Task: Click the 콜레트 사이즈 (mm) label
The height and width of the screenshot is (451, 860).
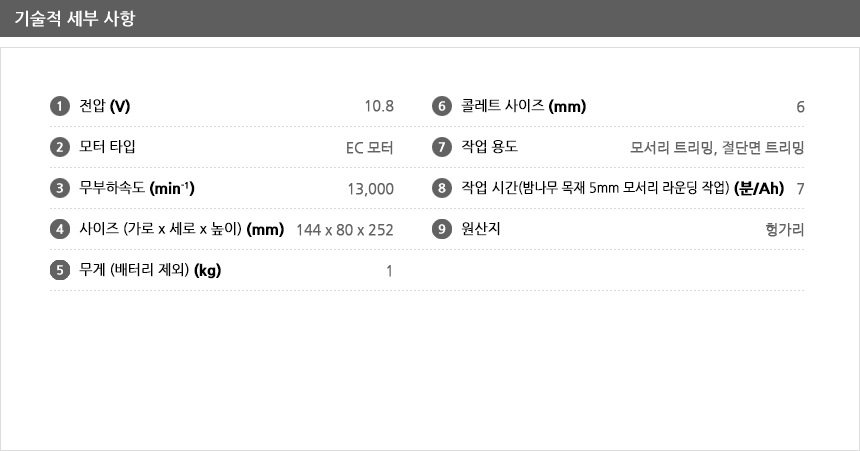Action: pyautogui.click(x=524, y=106)
